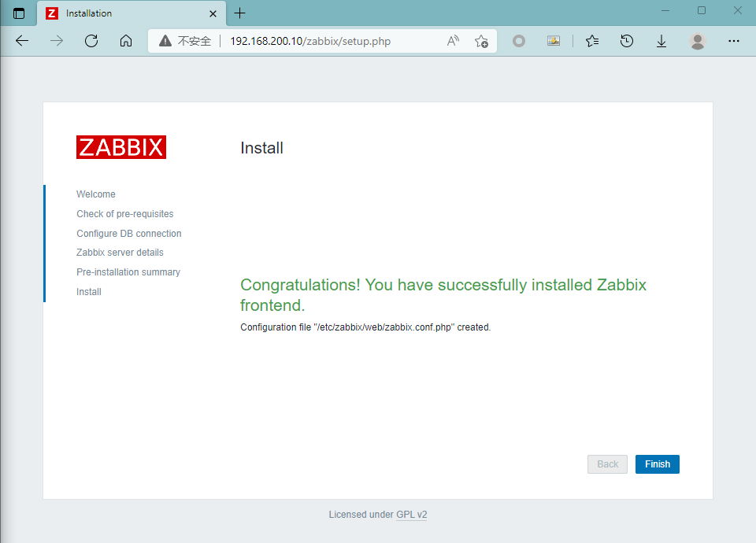Open the downloads icon

tap(661, 41)
